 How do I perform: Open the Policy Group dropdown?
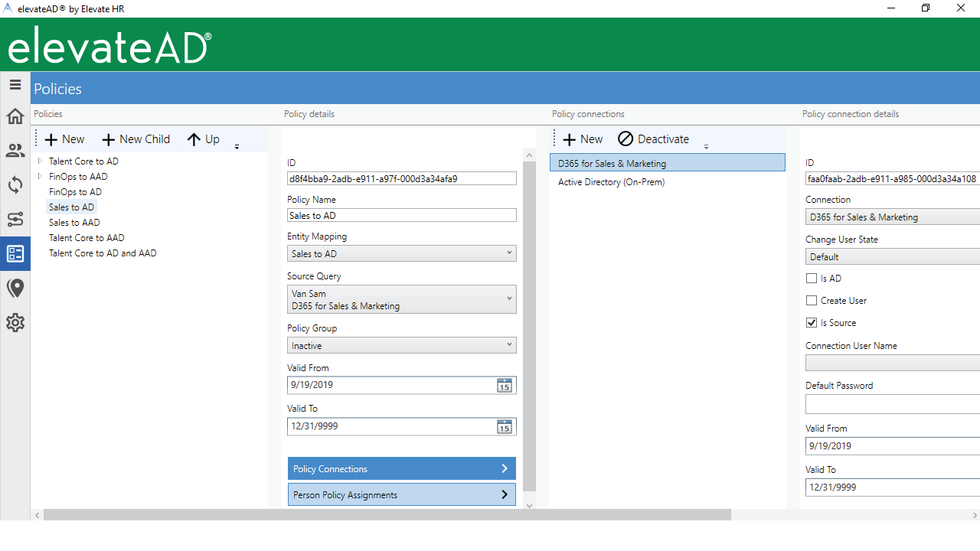tap(402, 345)
